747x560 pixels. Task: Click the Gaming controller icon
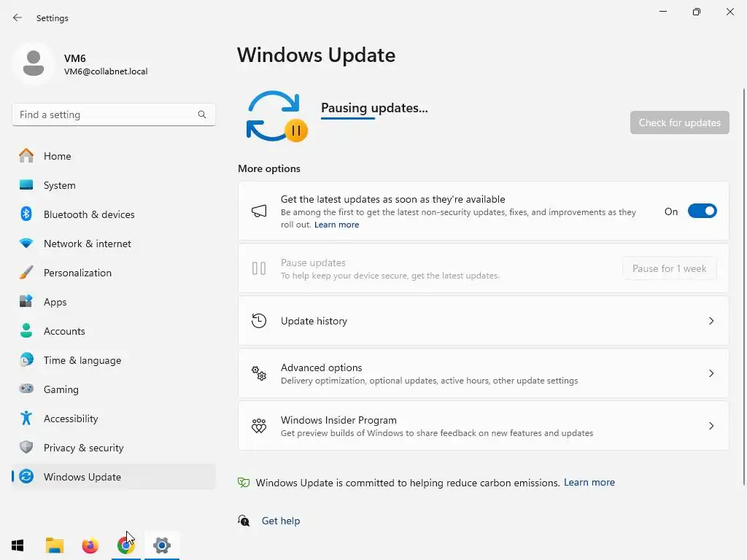[x=26, y=389]
